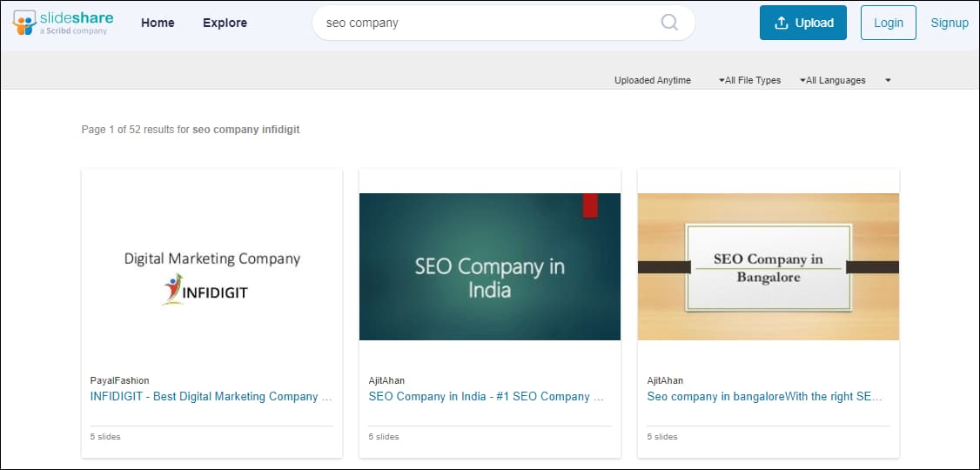Click the SlideShare logo
This screenshot has width=980, height=470.
(x=64, y=23)
